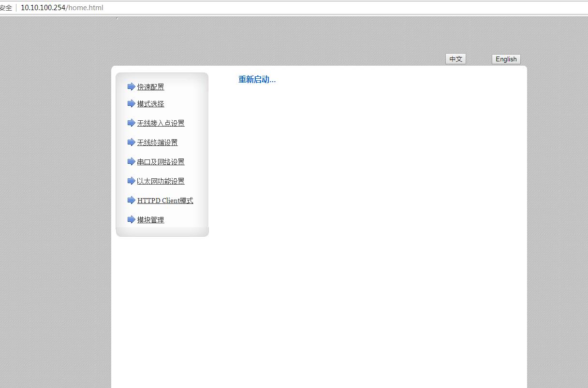
Task: Open 以太网功能设置 Ethernet settings
Action: 161,181
